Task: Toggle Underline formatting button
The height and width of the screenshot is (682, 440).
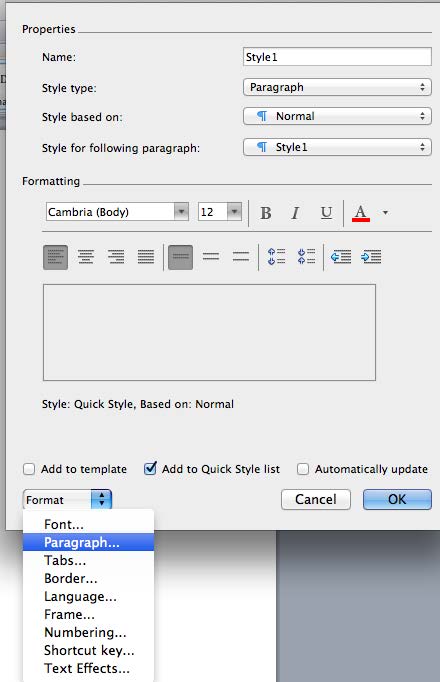Action: [x=326, y=213]
